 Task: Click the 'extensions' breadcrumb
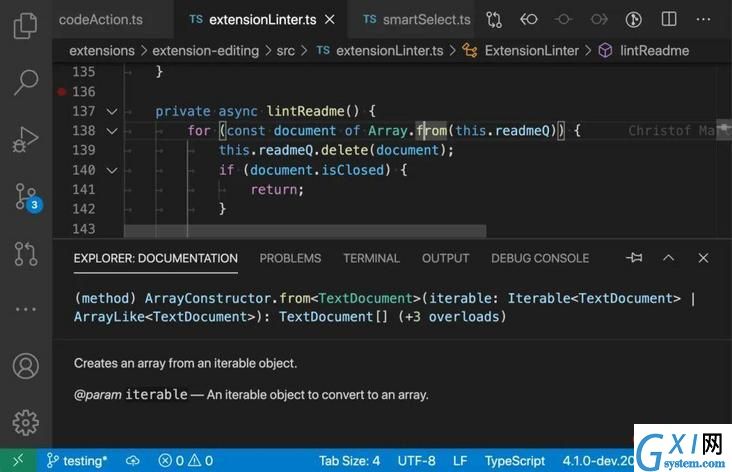102,50
